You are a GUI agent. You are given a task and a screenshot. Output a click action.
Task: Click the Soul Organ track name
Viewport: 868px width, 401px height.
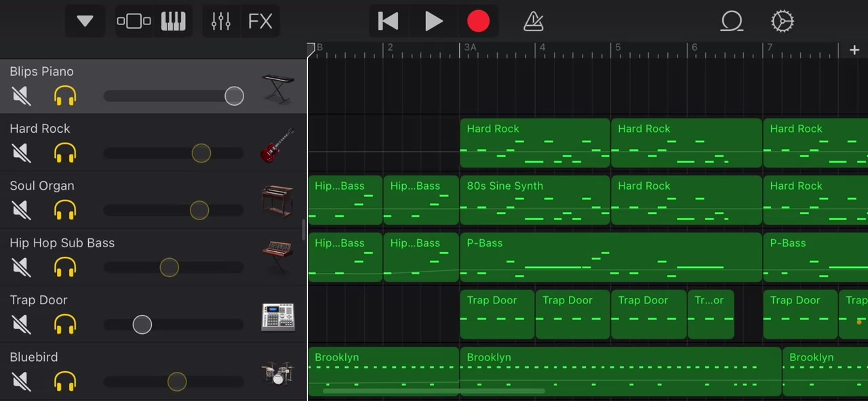(x=42, y=186)
